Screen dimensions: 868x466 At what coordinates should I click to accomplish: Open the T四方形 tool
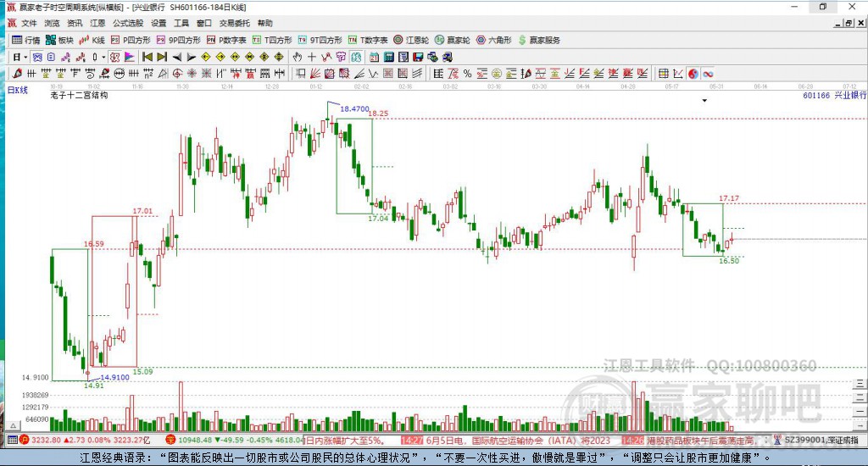272,40
